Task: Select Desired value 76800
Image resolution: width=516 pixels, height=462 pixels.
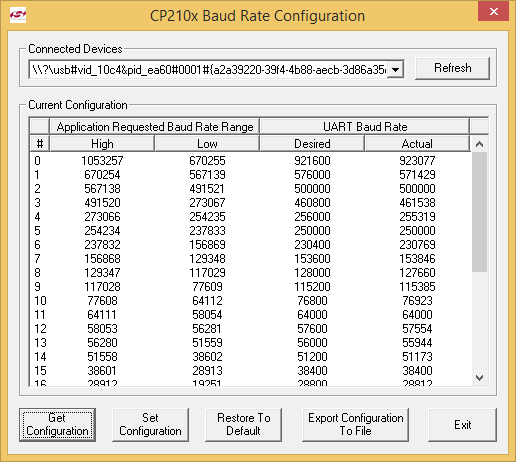Action: coord(312,301)
